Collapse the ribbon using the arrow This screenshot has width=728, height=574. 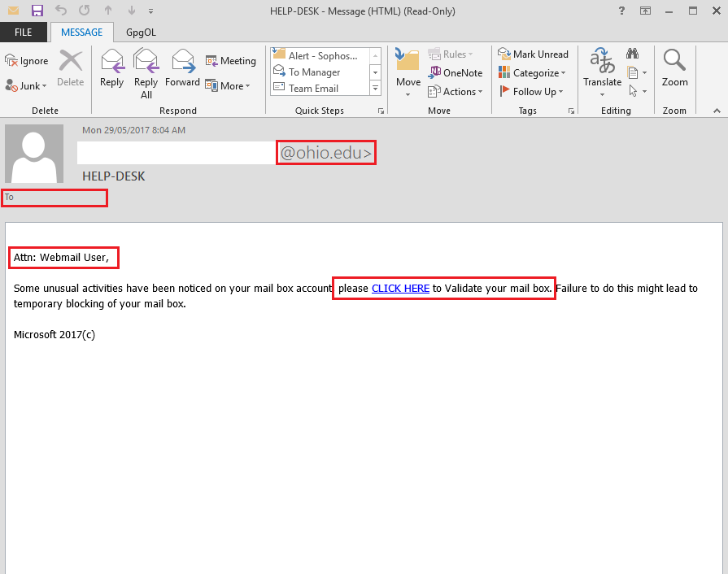717,111
